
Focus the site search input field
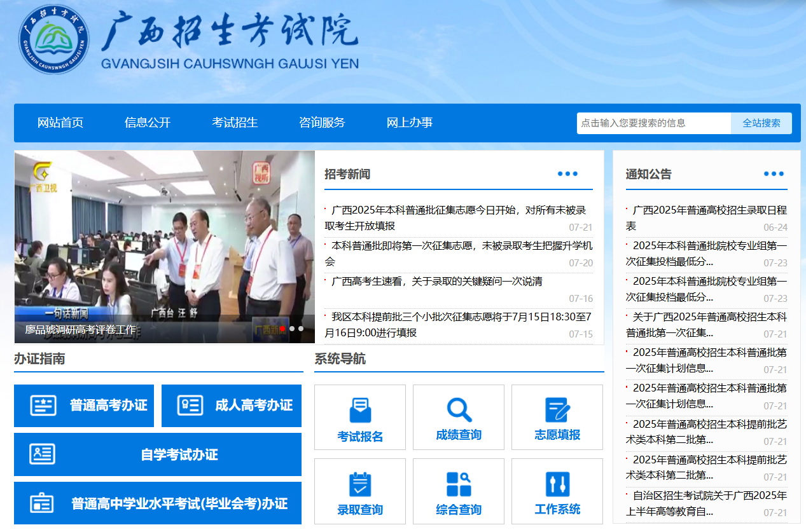(654, 123)
